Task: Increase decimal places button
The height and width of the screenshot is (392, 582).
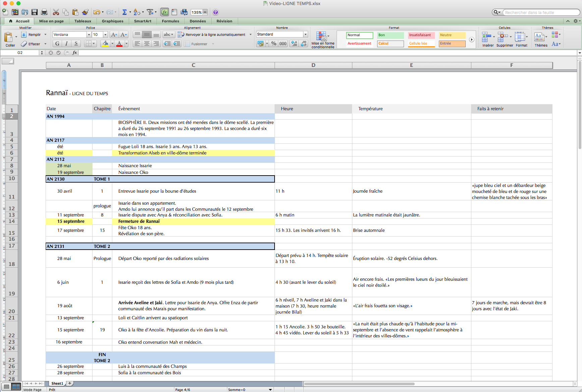Action: click(x=294, y=44)
